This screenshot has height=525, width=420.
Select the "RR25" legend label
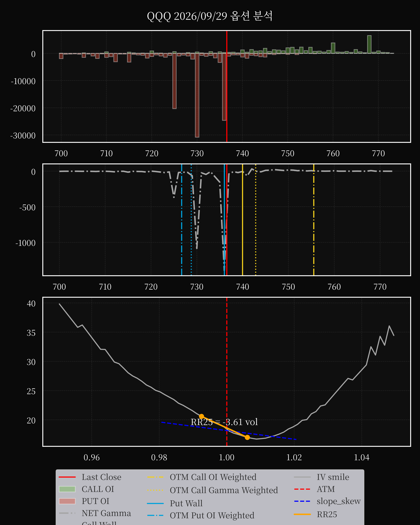coord(327,514)
